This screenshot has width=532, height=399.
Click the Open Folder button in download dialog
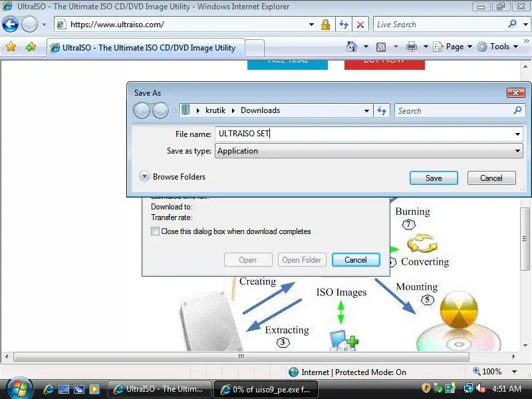(x=302, y=259)
